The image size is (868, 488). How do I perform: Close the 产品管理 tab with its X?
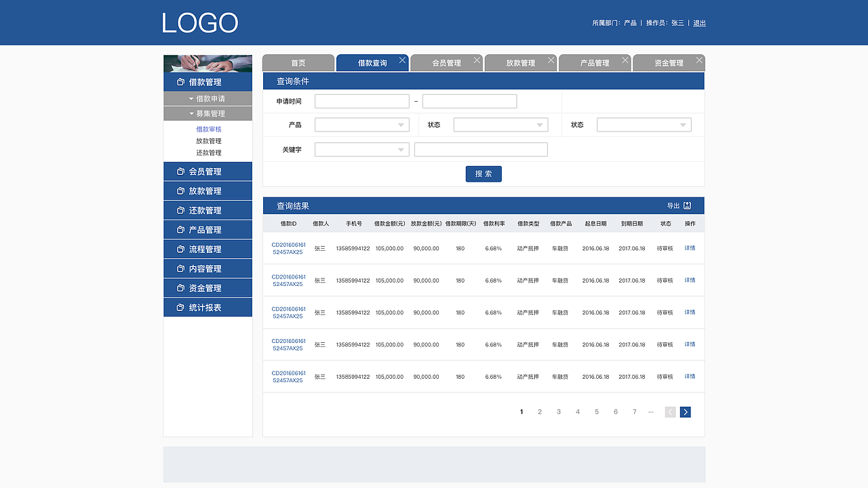[625, 60]
